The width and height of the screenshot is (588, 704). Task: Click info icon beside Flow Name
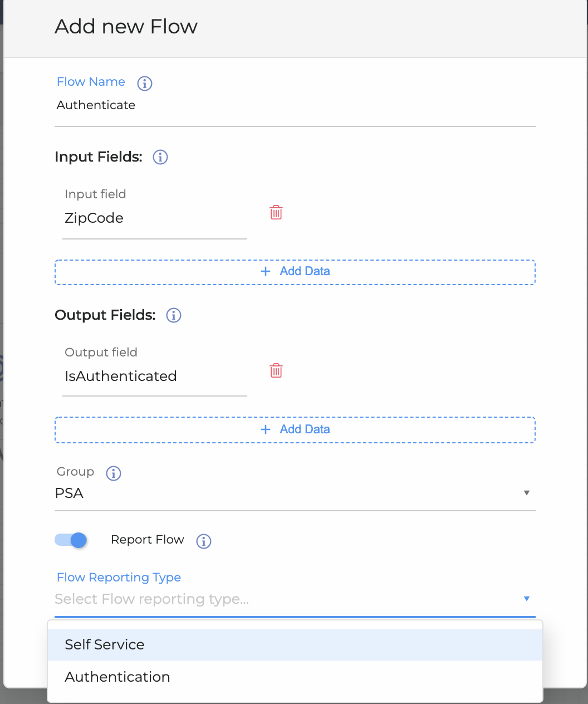pos(145,83)
